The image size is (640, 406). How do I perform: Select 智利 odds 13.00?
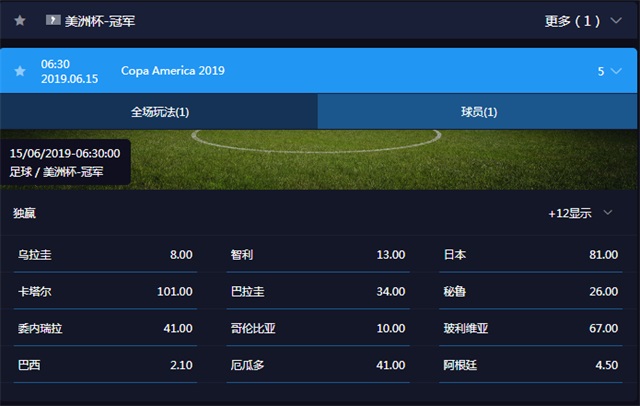pyautogui.click(x=318, y=255)
